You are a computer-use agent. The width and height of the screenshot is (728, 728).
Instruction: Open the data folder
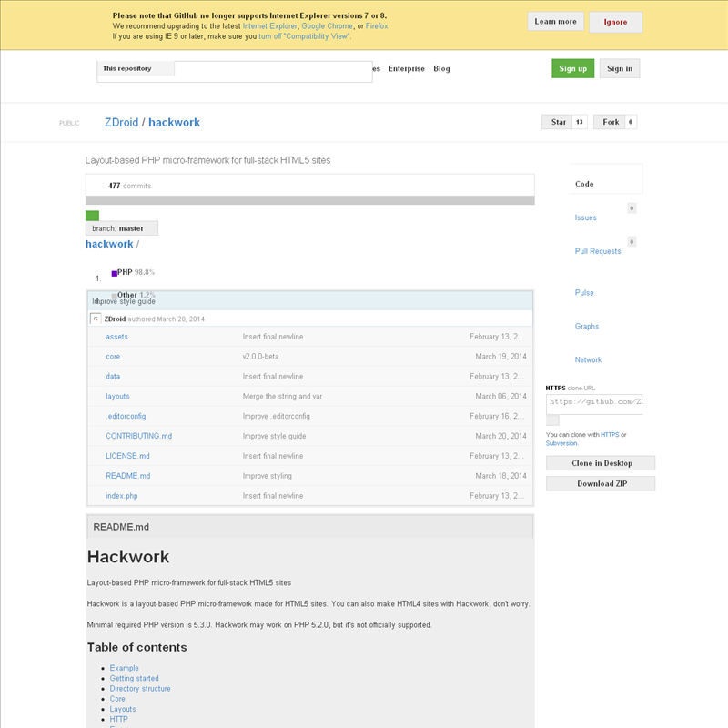(x=113, y=377)
